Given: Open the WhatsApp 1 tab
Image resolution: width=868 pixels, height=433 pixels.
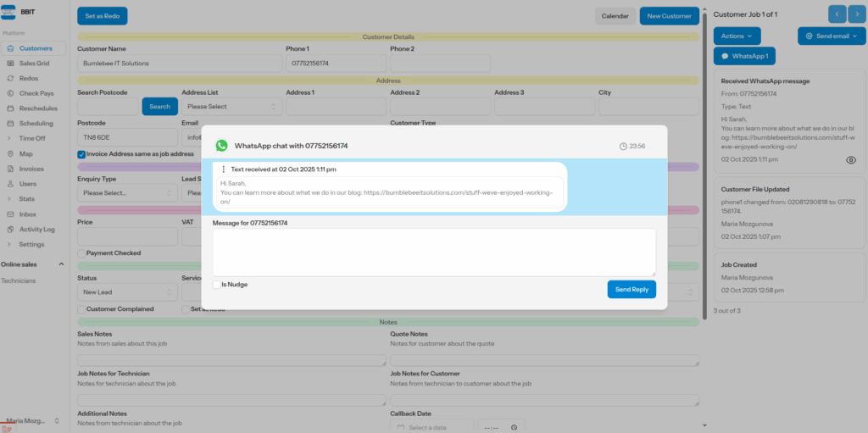Looking at the screenshot, I should pyautogui.click(x=744, y=56).
